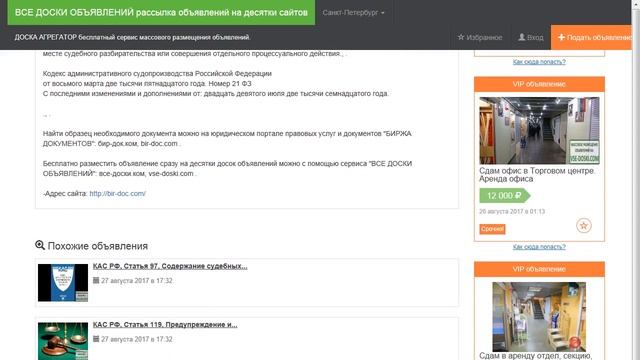Viewport: 640px width, 360px height.
Task: Click the upper Как сюда попасть? link
Action: pyautogui.click(x=539, y=62)
